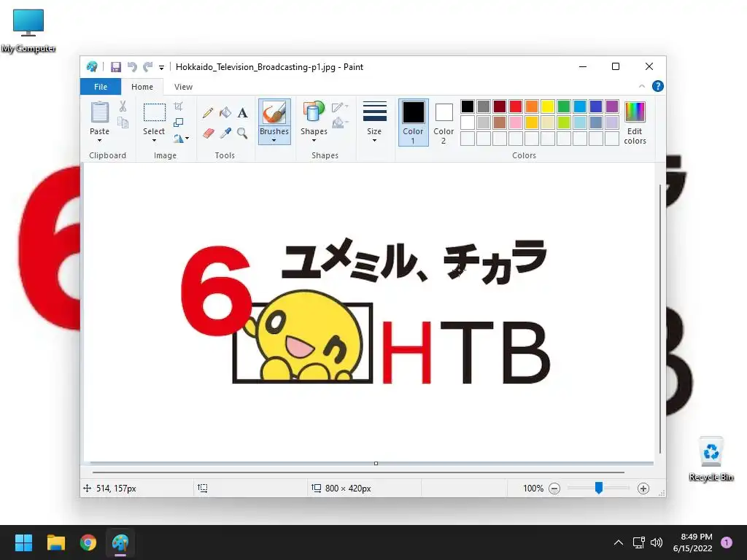Expand the Brushes dropdown arrow

pos(274,141)
